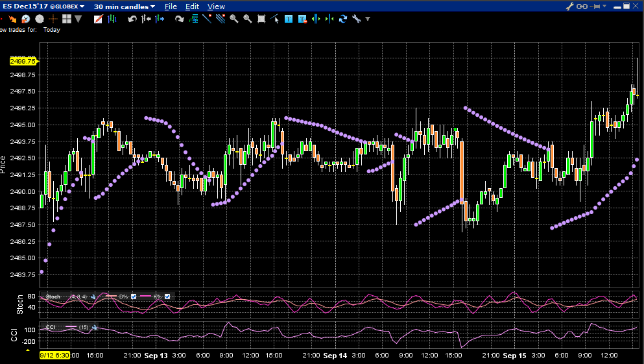Image resolution: width=644 pixels, height=364 pixels.
Task: Toggle the Stoch K% line checkbox
Action: [167, 297]
